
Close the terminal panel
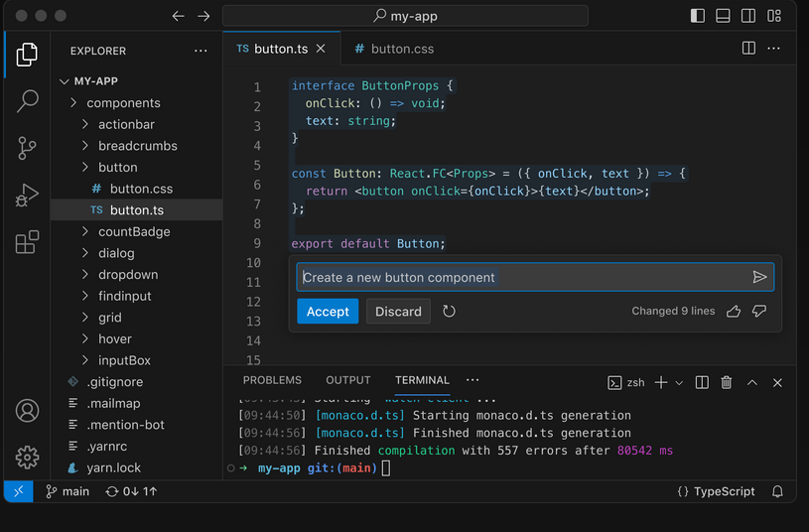777,383
